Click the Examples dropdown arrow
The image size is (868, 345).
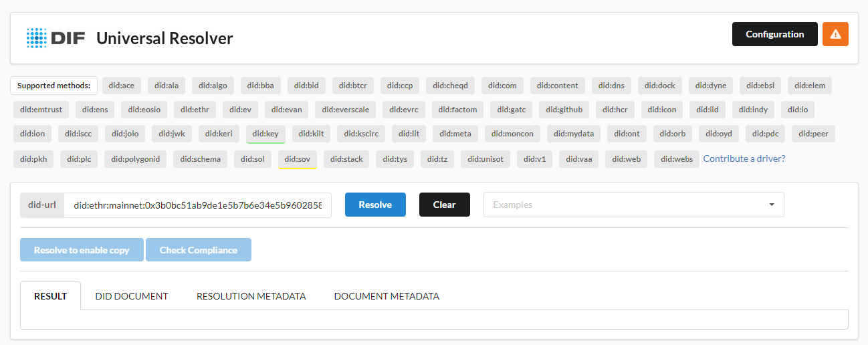pos(772,205)
